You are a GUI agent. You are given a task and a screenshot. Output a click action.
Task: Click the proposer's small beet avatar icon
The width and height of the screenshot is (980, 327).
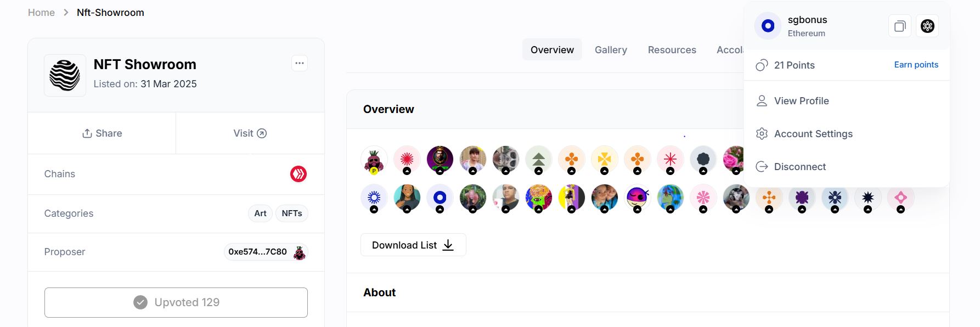point(300,252)
